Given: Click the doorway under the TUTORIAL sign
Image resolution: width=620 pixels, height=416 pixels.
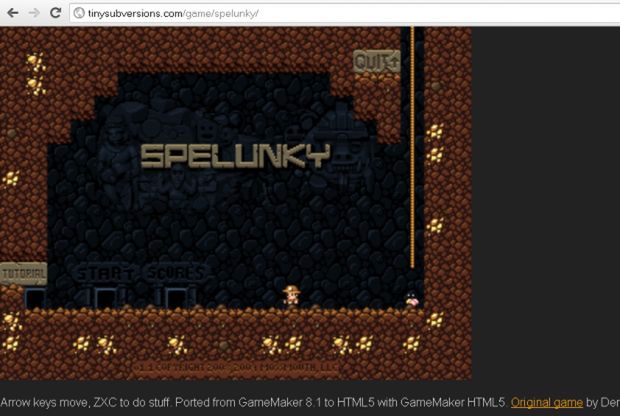Looking at the screenshot, I should [35, 298].
